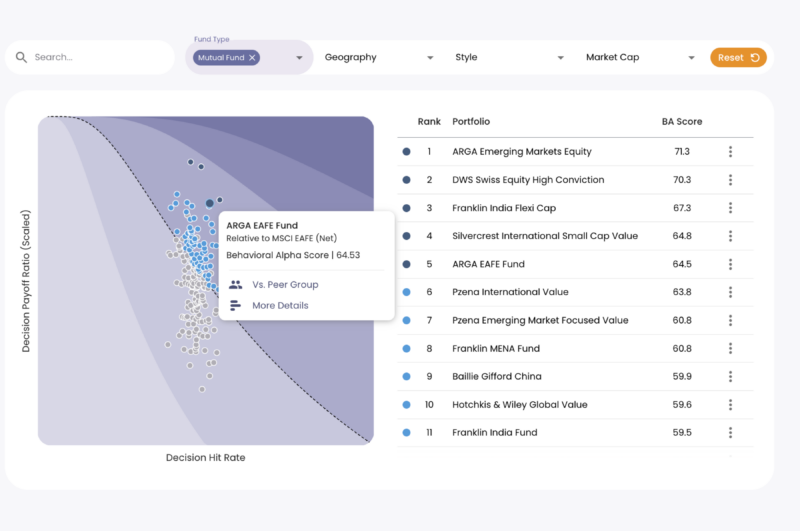800x531 pixels.
Task: Select Franklin India Fund portfolio
Action: coord(495,433)
